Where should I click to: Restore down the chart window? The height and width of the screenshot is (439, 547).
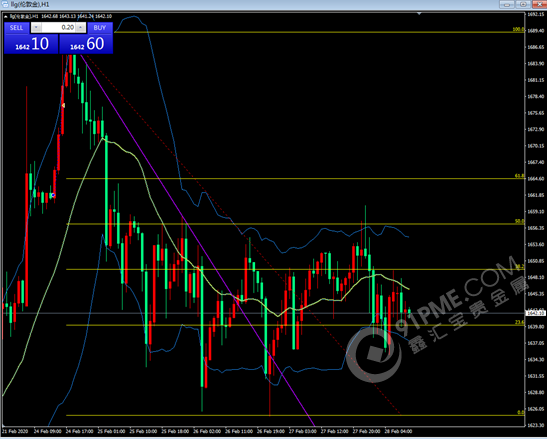tap(523, 4)
